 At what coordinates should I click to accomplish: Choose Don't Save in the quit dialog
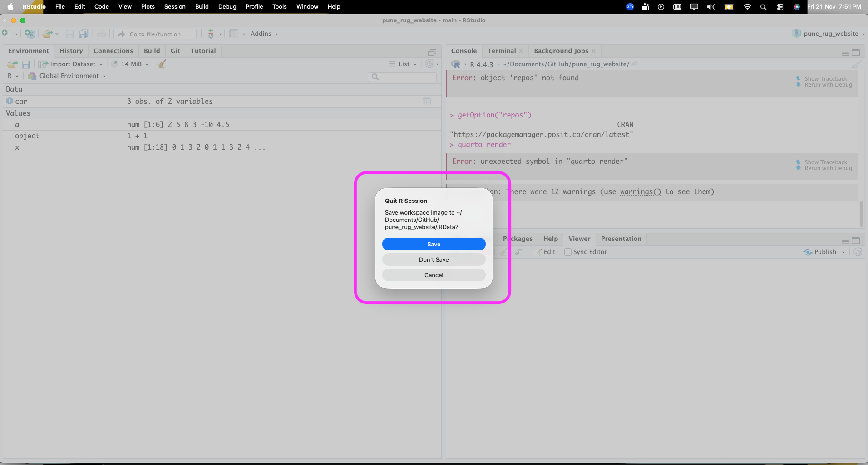[434, 259]
